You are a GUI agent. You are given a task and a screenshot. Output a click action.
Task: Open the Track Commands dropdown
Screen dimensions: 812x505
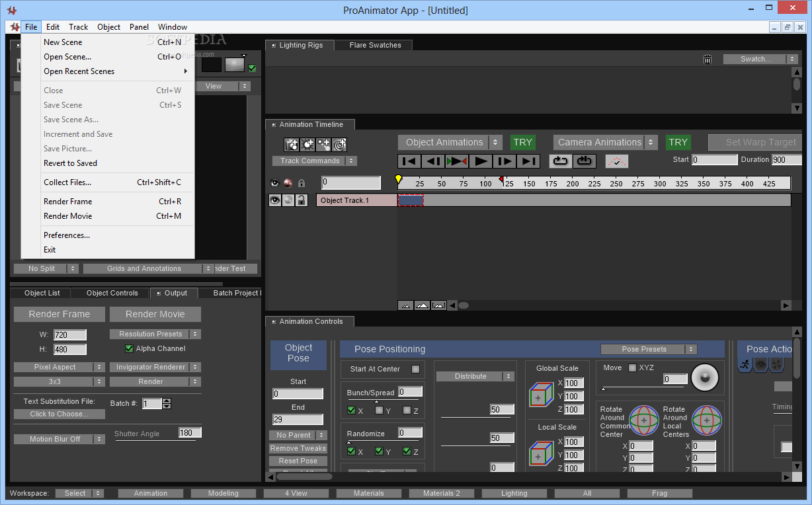pos(315,161)
